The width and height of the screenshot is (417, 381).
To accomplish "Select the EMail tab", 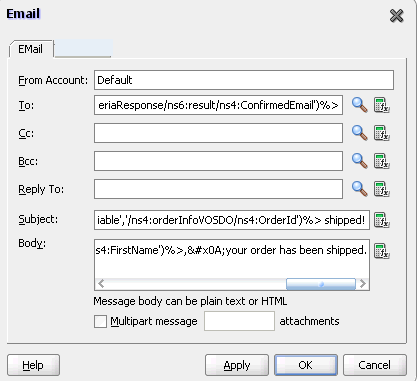I will point(31,49).
